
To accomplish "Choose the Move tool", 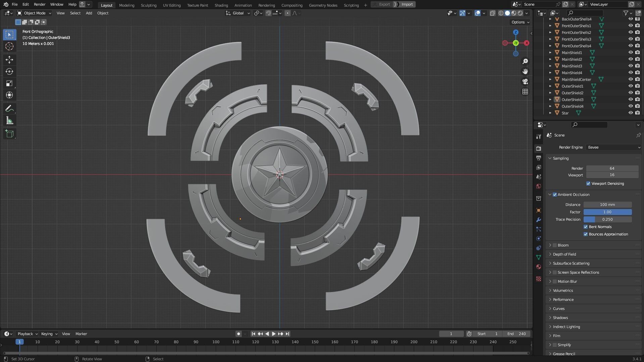I will (9, 60).
